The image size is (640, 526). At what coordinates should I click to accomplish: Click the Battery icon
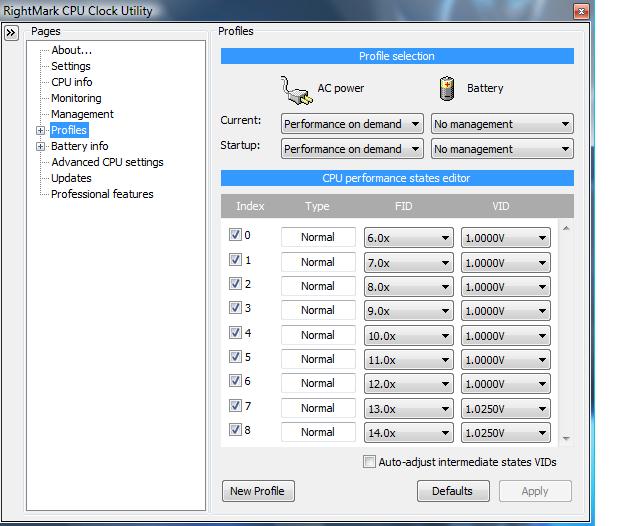pyautogui.click(x=447, y=88)
